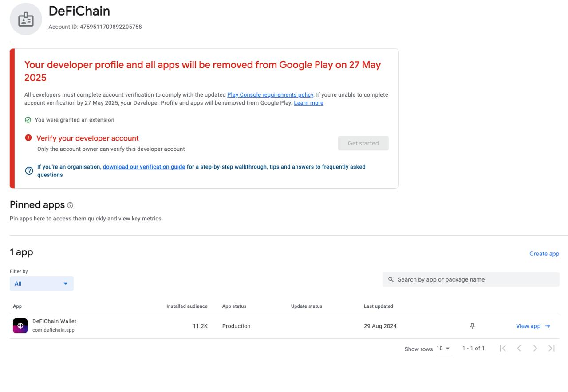Click the Installed audience column header
The height and width of the screenshot is (392, 568).
pos(187,306)
